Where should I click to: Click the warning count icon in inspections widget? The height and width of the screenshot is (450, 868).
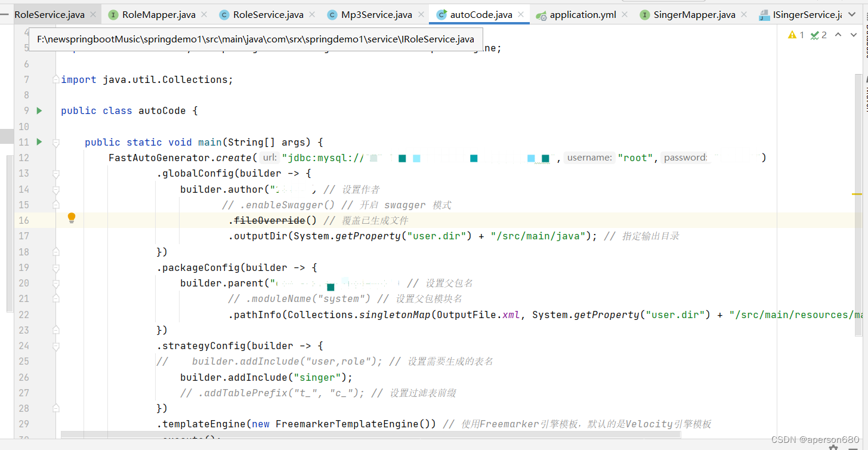click(793, 35)
